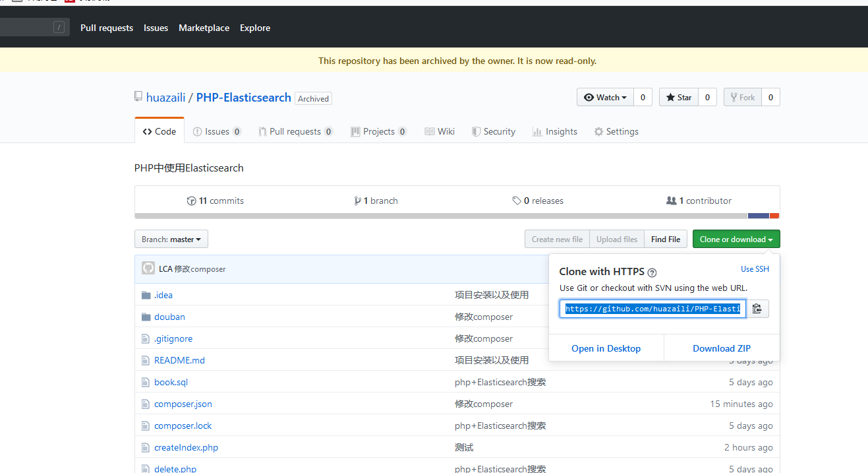The width and height of the screenshot is (868, 473).
Task: Switch to the Wiki tab
Action: [440, 131]
